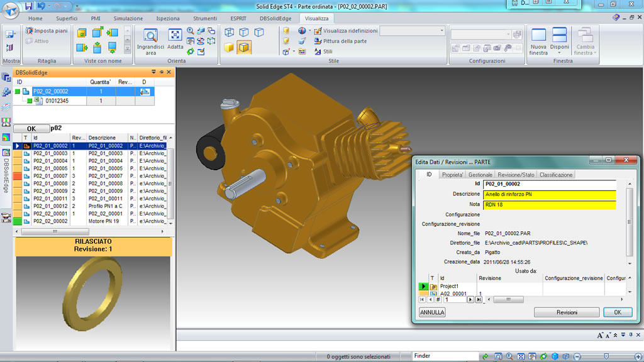The height and width of the screenshot is (362, 644).
Task: Switch to the ESPRIT tab
Action: point(238,18)
